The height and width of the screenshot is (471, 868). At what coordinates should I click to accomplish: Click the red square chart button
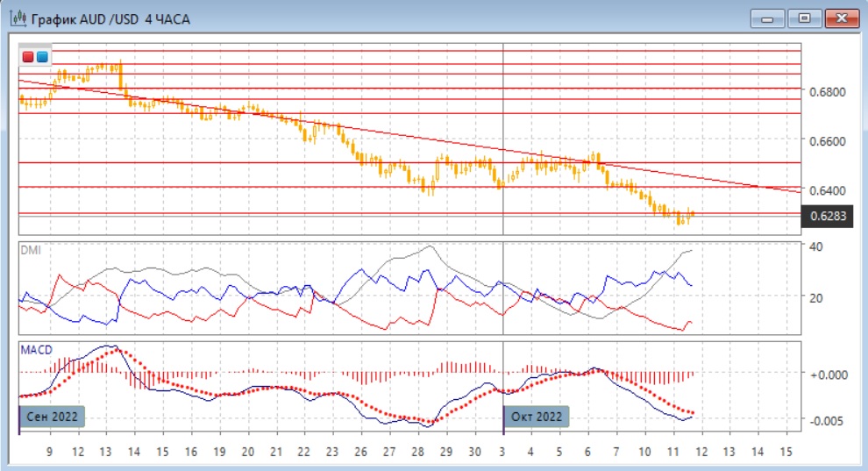28,57
